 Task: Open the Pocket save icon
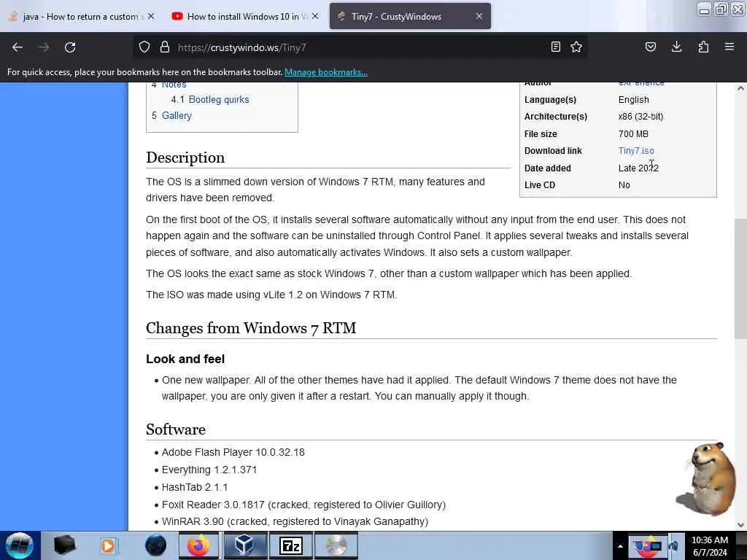pos(650,47)
